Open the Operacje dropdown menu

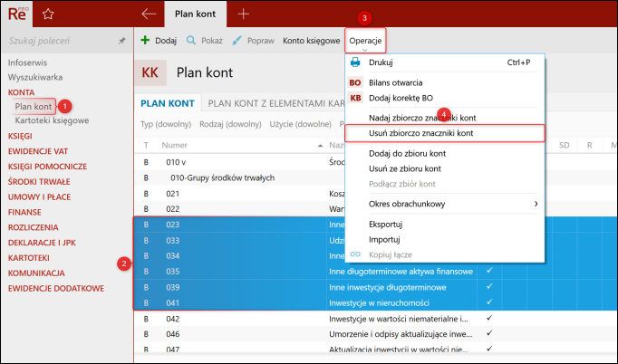(365, 41)
